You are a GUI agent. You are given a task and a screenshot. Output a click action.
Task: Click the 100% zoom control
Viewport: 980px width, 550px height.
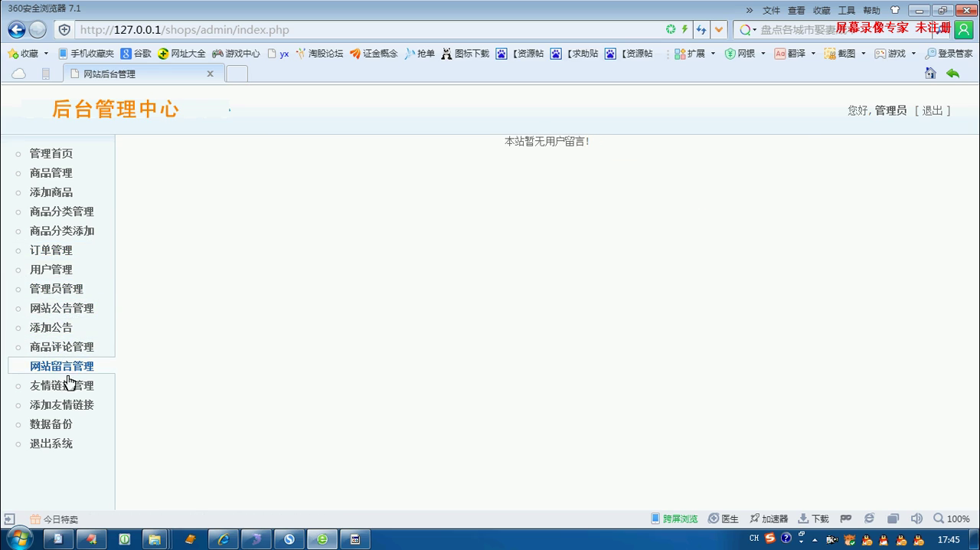(x=952, y=519)
